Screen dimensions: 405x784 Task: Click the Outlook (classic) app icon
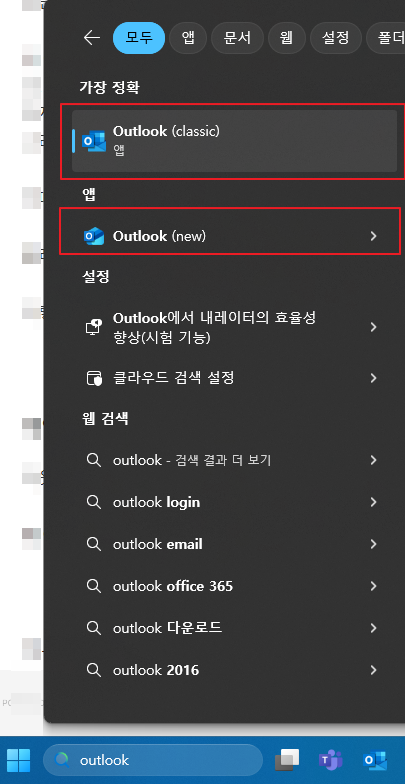pos(94,141)
